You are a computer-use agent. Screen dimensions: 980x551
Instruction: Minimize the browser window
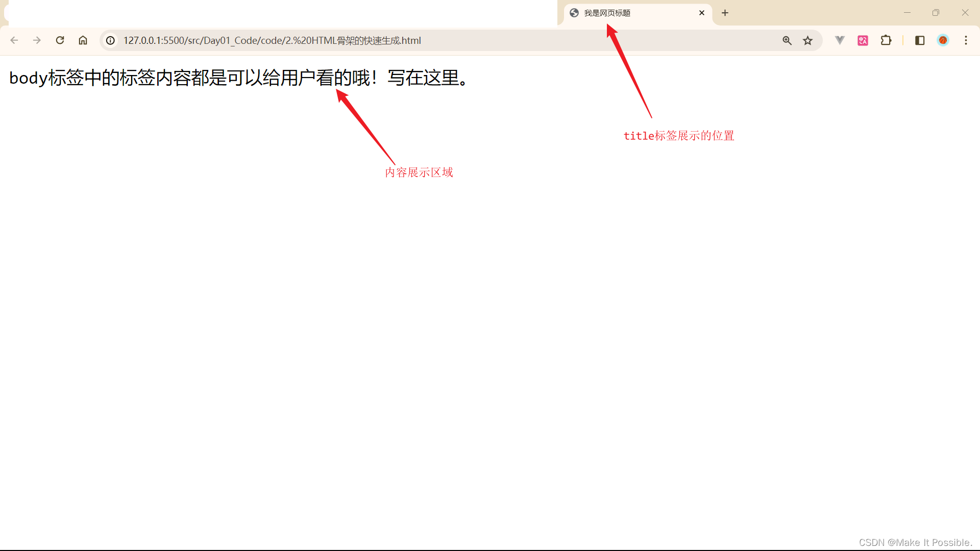click(x=907, y=13)
